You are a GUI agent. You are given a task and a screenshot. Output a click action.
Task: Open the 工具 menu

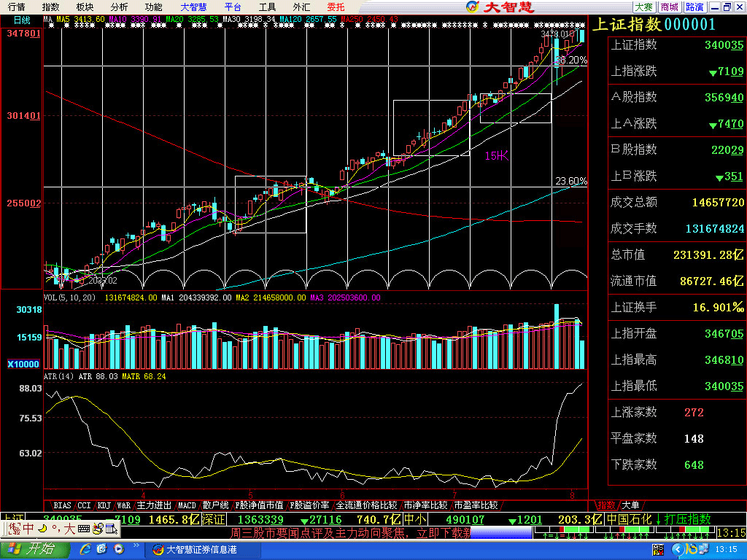[267, 7]
